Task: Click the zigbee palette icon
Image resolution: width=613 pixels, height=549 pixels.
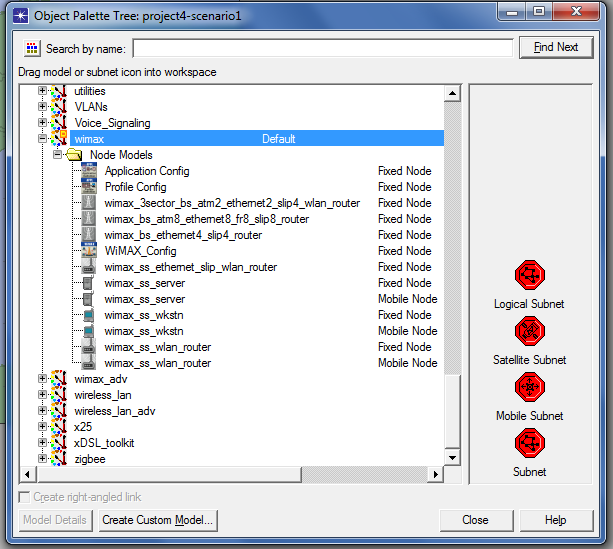Action: tap(59, 459)
